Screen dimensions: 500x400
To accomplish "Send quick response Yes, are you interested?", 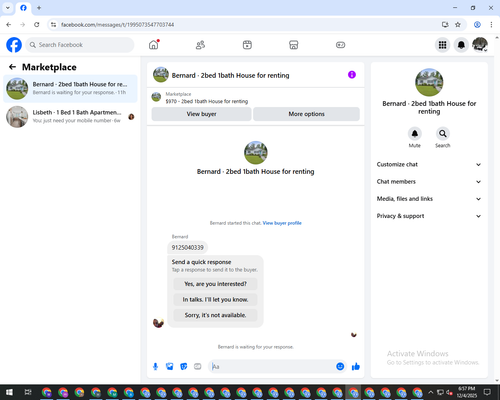I will pyautogui.click(x=215, y=284).
